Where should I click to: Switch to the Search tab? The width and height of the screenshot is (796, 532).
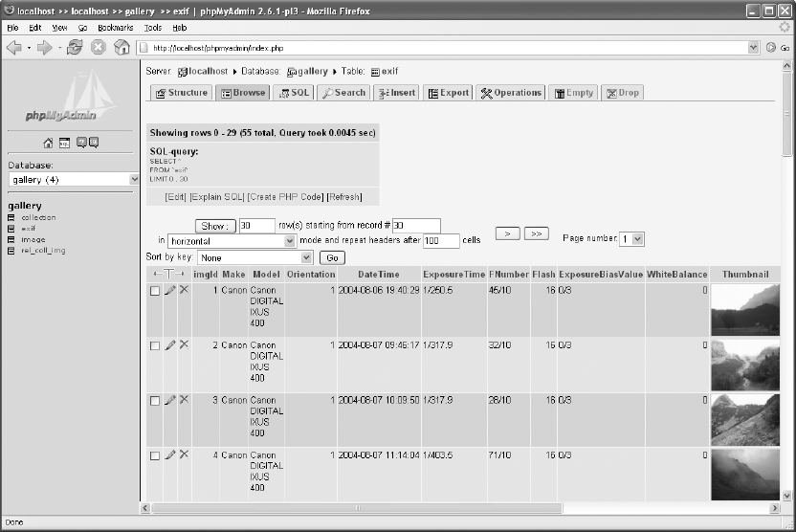point(344,93)
